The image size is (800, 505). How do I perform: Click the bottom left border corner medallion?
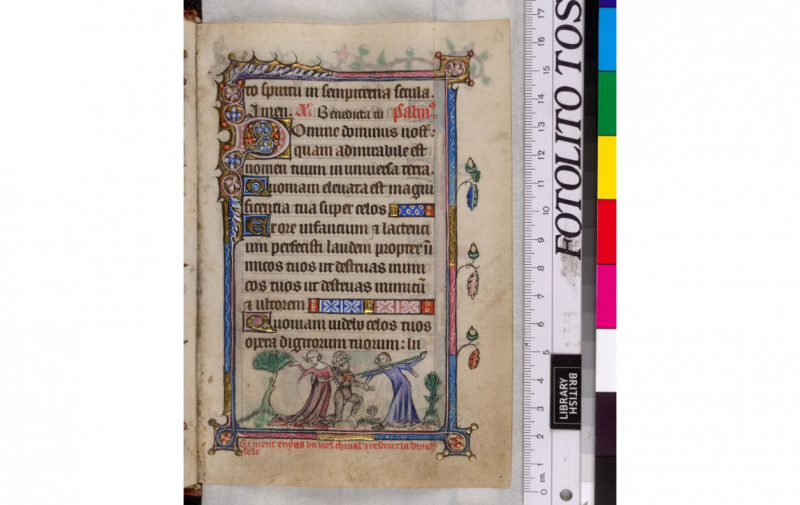(224, 436)
